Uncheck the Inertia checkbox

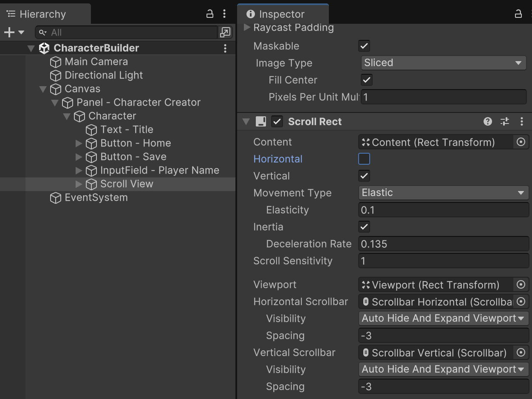(x=364, y=227)
